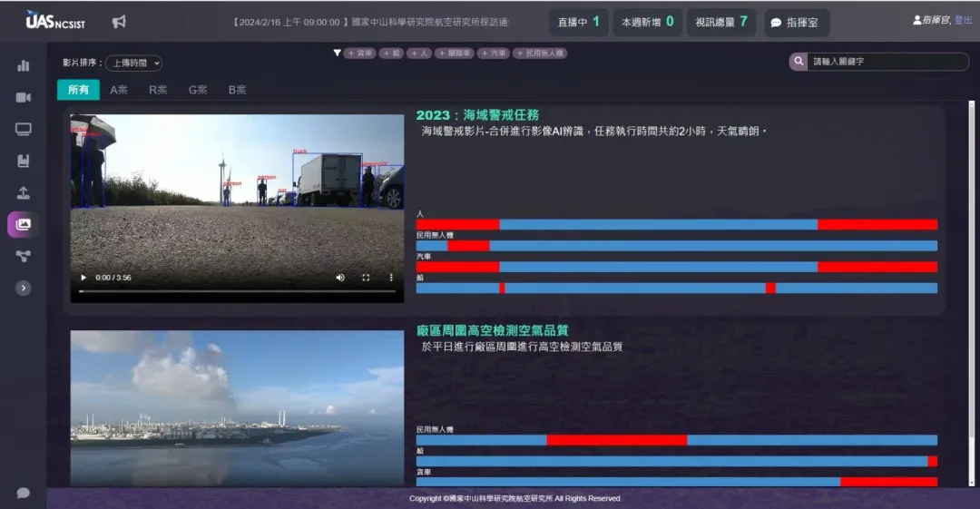Open the upload sidebar icon
The width and height of the screenshot is (980, 509).
point(23,193)
